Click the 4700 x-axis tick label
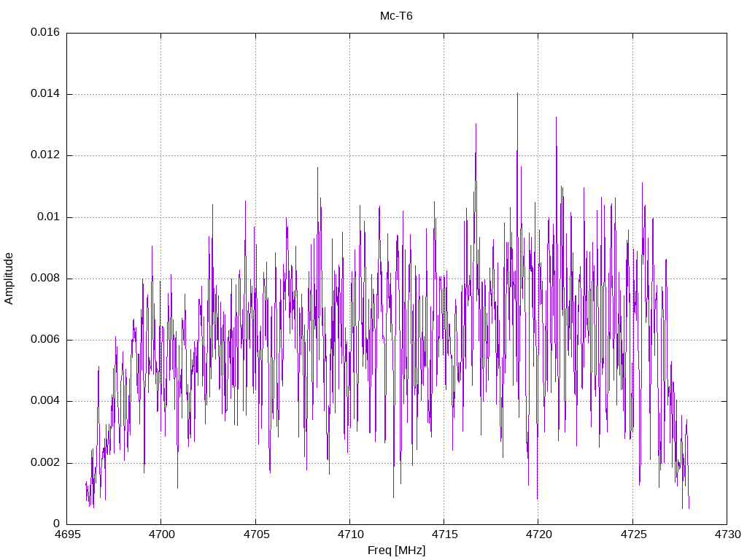The width and height of the screenshot is (747, 560). [161, 534]
